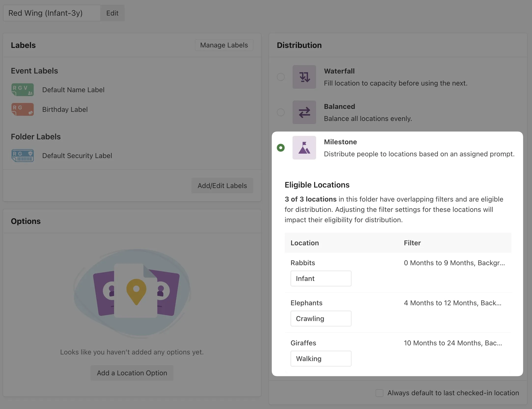Click the Add/Edit Labels button

coord(222,186)
